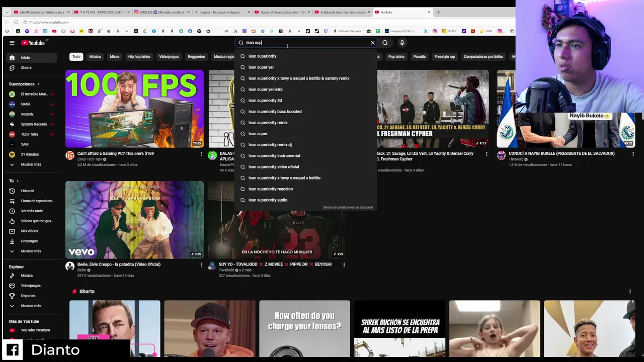Clear the search box with the X
The image size is (644, 362).
point(373,43)
